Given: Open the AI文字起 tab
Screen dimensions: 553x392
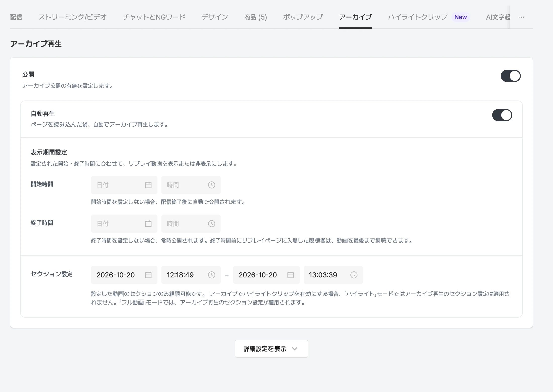Looking at the screenshot, I should tap(498, 17).
